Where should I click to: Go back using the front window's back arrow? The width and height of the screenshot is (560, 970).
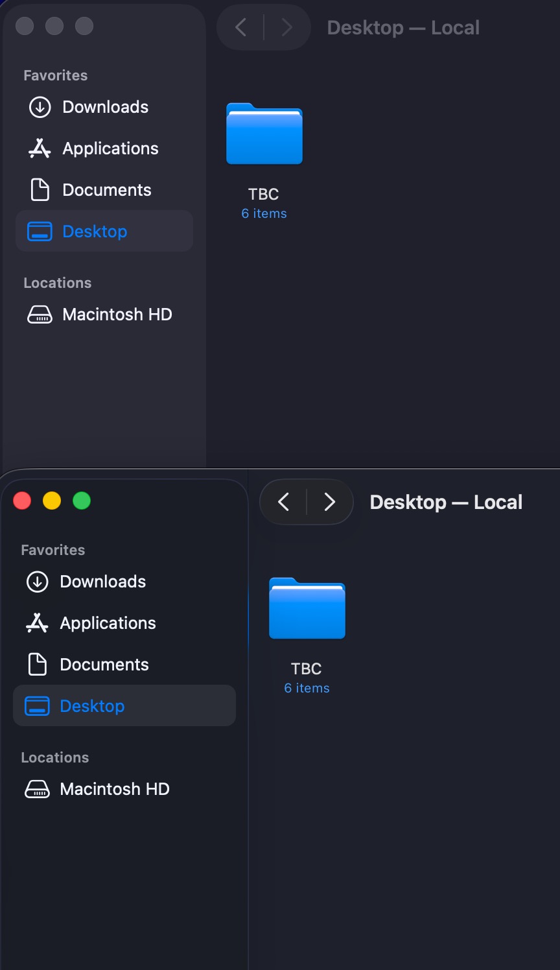coord(283,502)
